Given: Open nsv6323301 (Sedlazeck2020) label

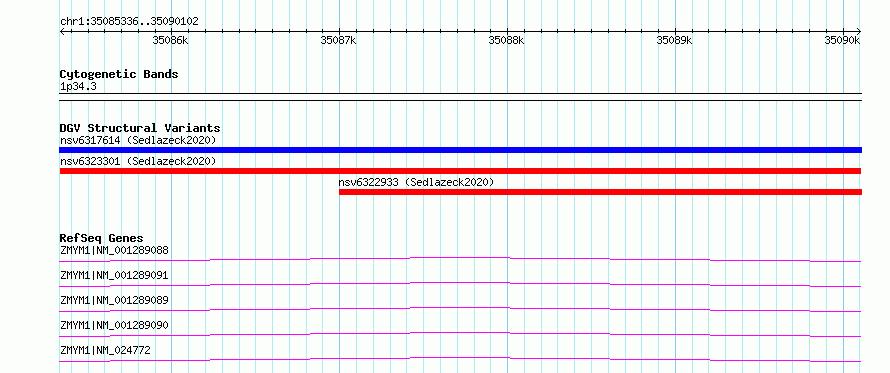Looking at the screenshot, I should click(x=138, y=161).
